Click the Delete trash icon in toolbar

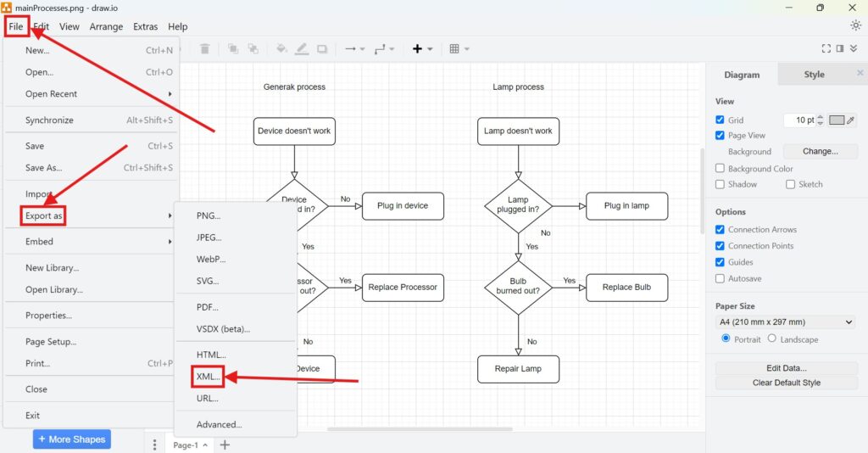[204, 49]
